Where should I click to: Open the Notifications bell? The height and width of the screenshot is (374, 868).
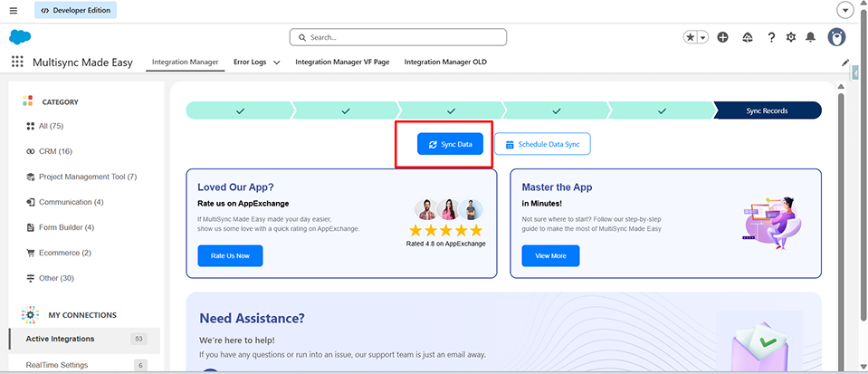(x=810, y=37)
